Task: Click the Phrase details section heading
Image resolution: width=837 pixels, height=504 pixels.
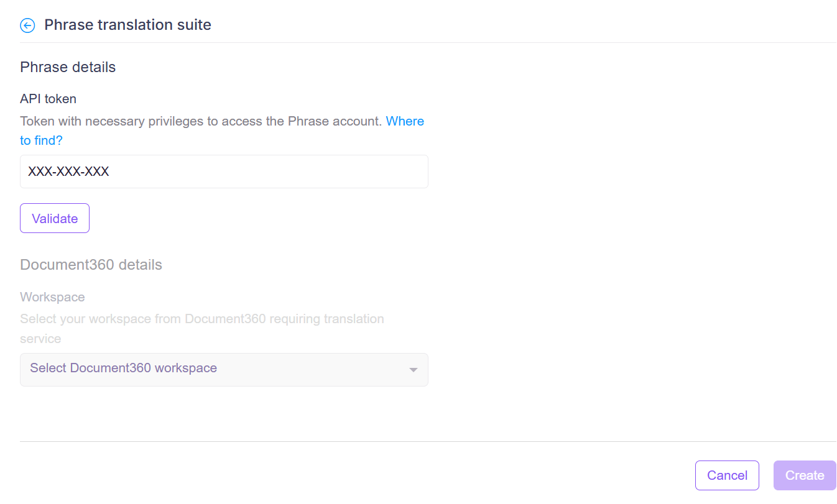Action: tap(67, 66)
